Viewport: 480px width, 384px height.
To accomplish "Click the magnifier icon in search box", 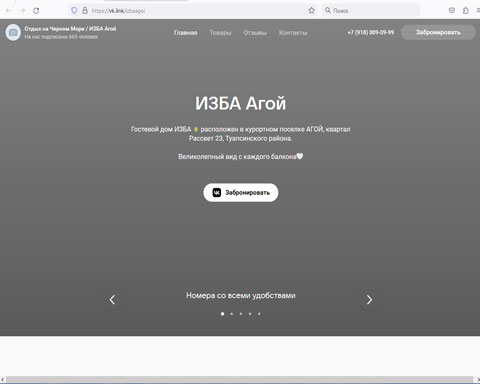I will (x=328, y=10).
